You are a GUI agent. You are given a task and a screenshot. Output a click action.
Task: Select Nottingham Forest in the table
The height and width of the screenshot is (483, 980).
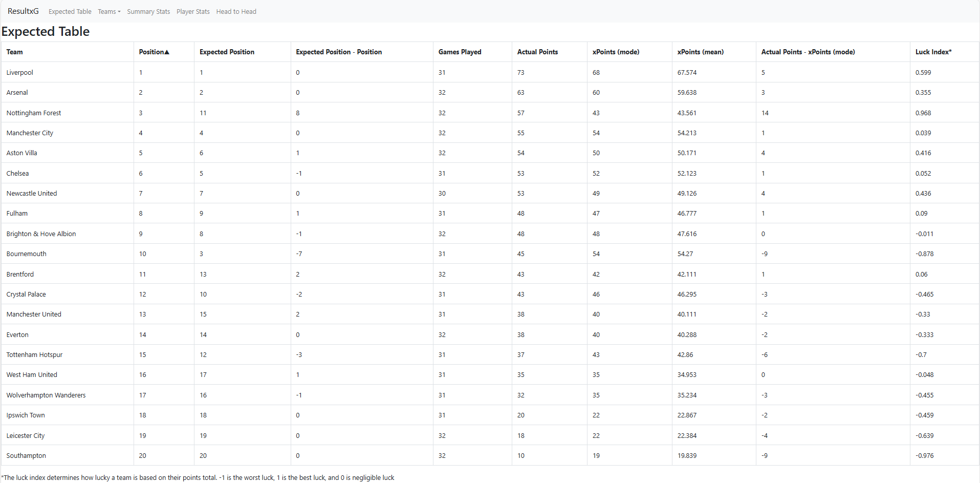point(34,113)
